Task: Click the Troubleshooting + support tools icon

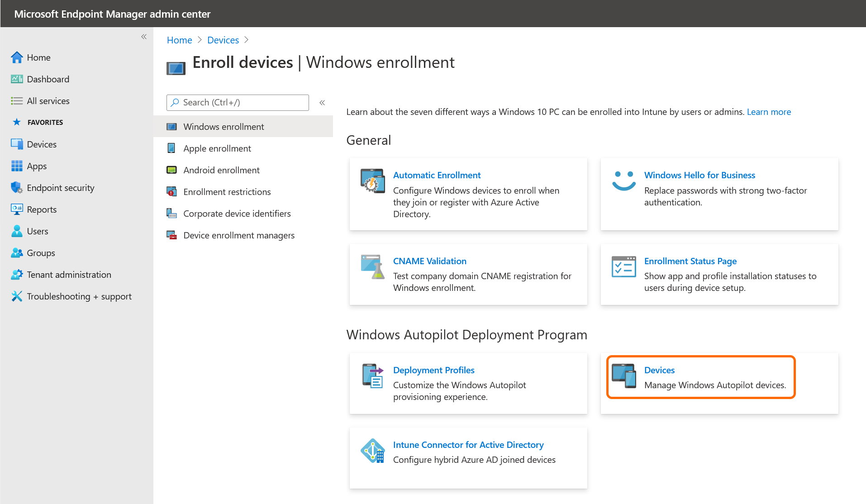Action: click(x=17, y=296)
